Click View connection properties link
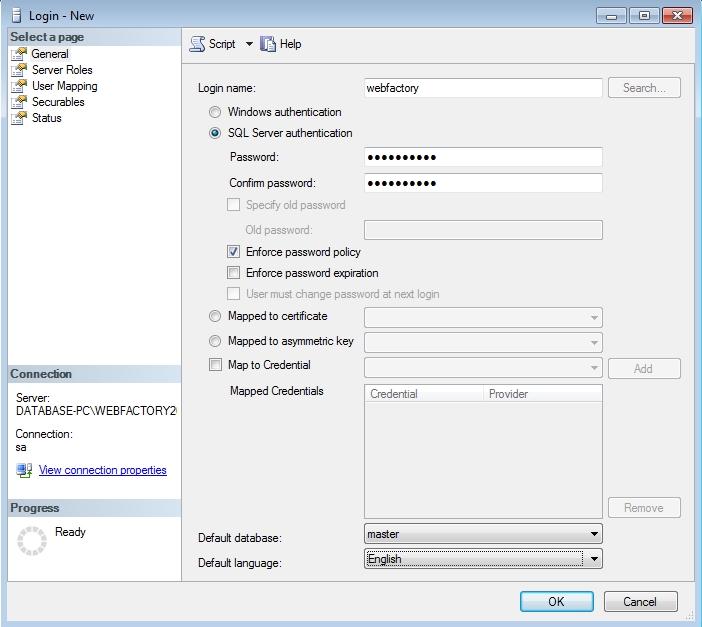 coord(102,470)
